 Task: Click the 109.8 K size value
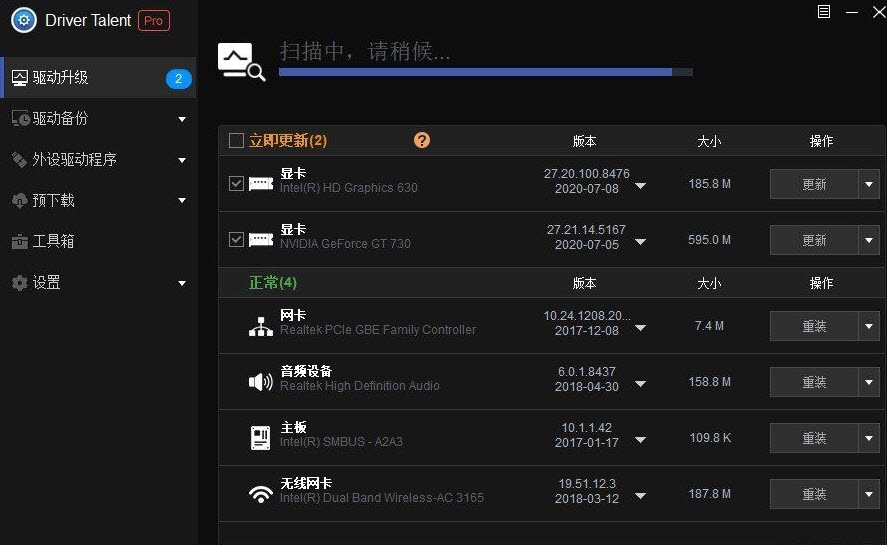click(x=710, y=438)
